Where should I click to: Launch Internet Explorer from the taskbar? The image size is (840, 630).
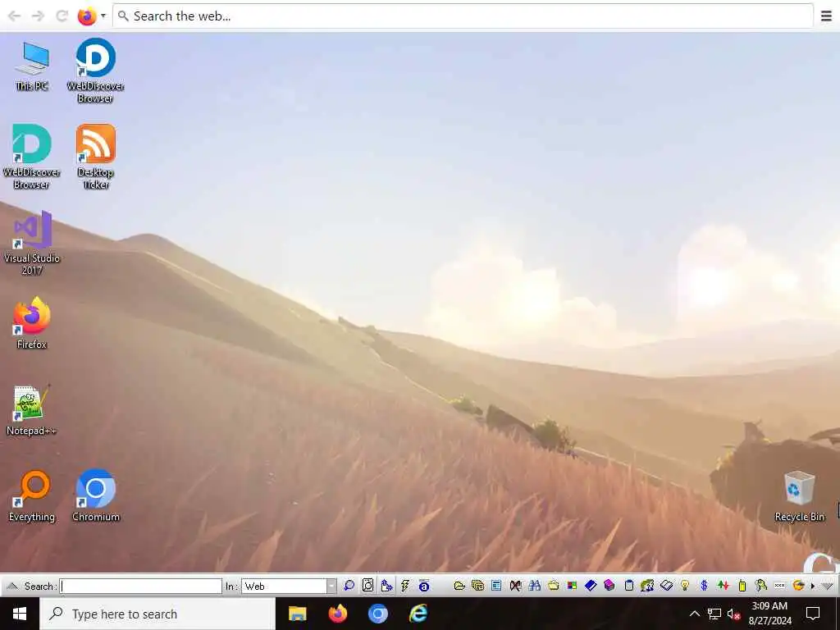(x=418, y=614)
